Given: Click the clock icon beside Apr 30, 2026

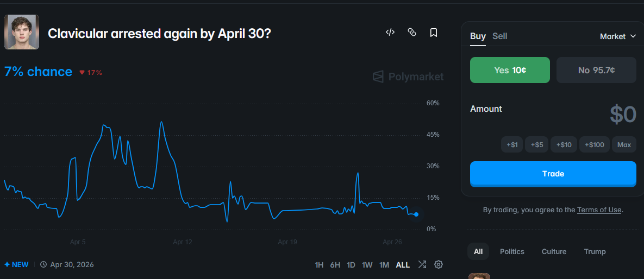Looking at the screenshot, I should pyautogui.click(x=43, y=265).
